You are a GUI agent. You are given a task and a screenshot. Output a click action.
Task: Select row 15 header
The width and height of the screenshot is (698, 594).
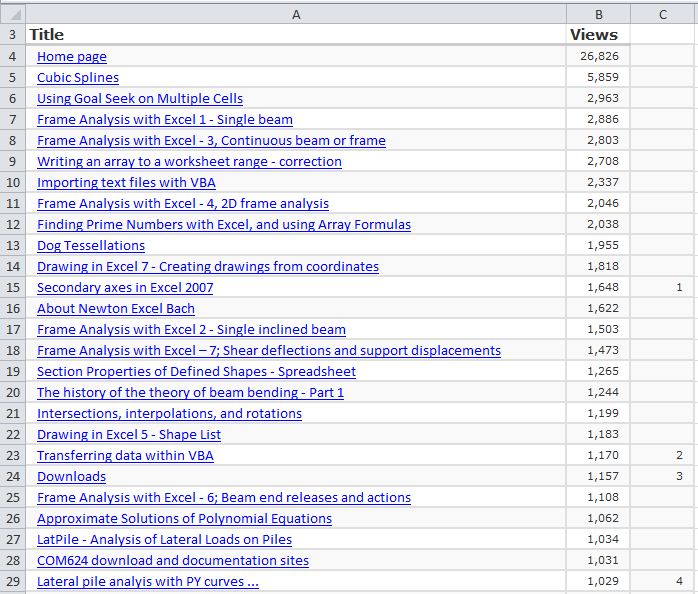(x=12, y=288)
